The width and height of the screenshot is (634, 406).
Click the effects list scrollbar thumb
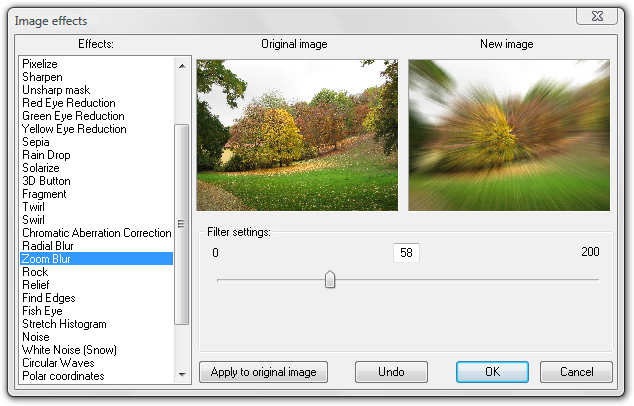(182, 224)
